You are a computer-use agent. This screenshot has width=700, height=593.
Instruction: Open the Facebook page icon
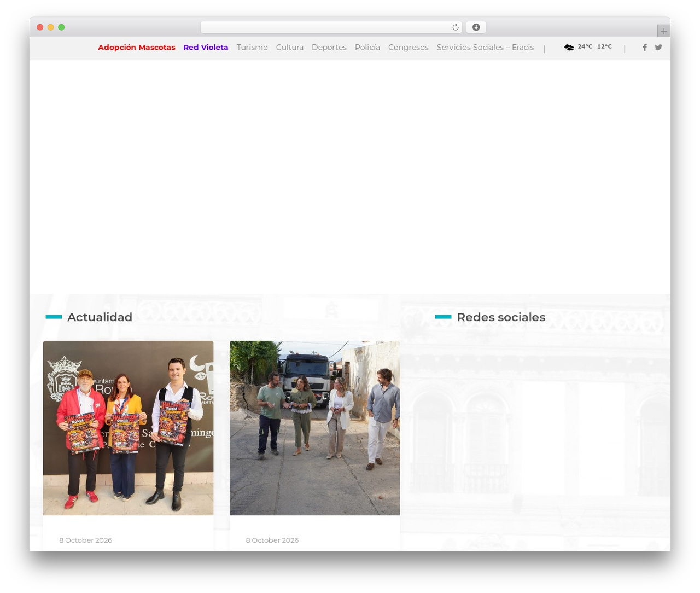tap(645, 48)
